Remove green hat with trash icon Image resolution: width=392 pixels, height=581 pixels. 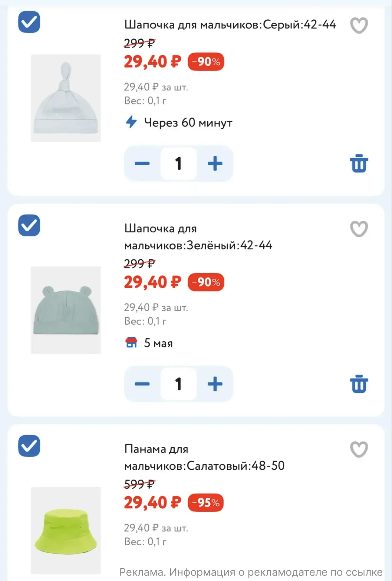point(359,384)
